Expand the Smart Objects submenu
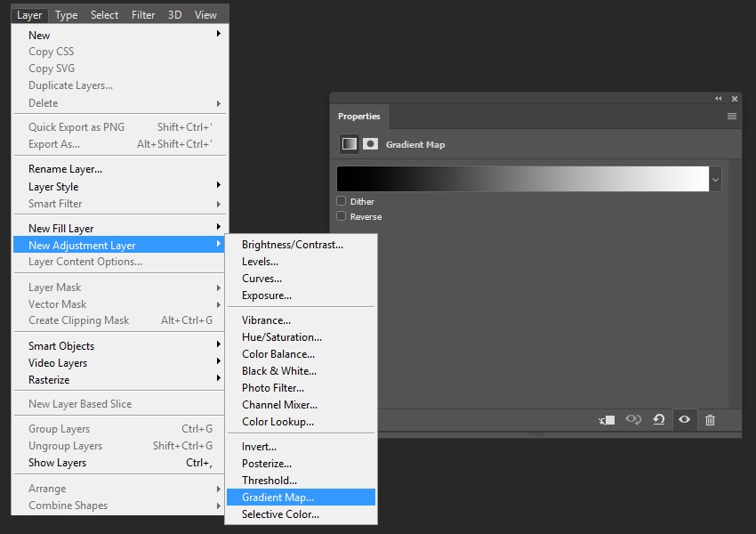The image size is (756, 534). 60,345
